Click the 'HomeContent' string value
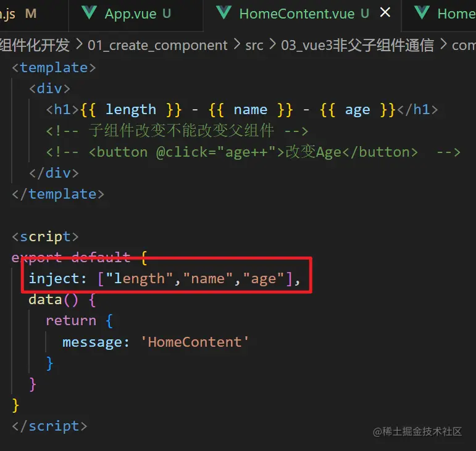This screenshot has width=476, height=451. [x=194, y=342]
